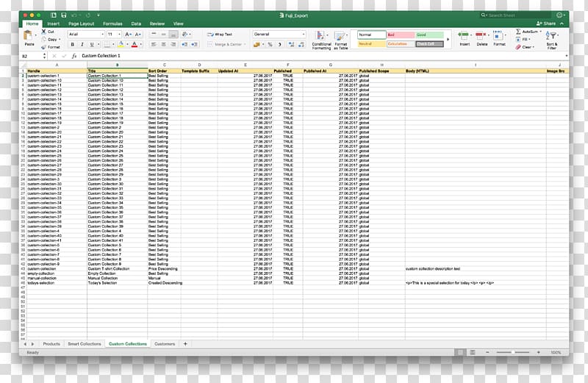This screenshot has height=383, width=588.
Task: Toggle bottom vertical alignment
Action: point(173,34)
